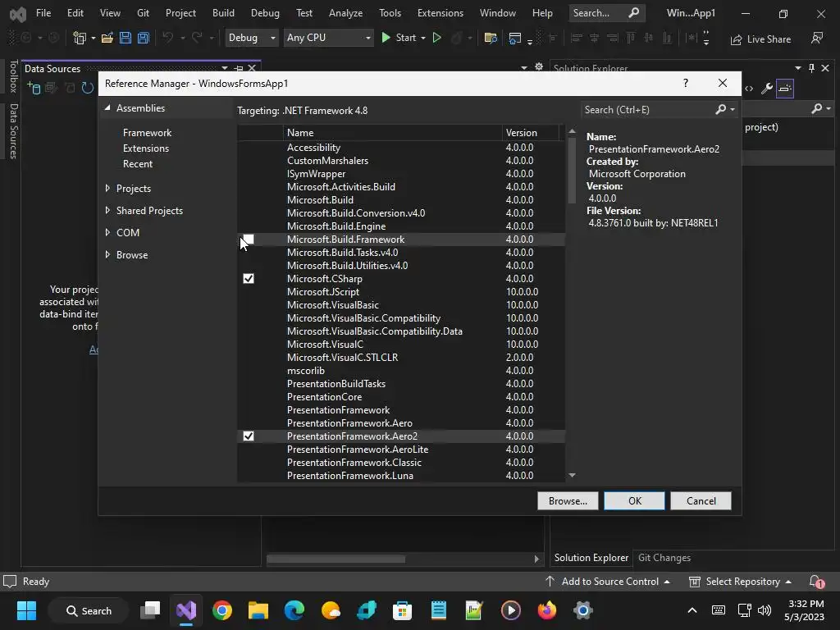The width and height of the screenshot is (840, 630).
Task: Click Start Without Debugging outline arrow
Action: pos(437,38)
